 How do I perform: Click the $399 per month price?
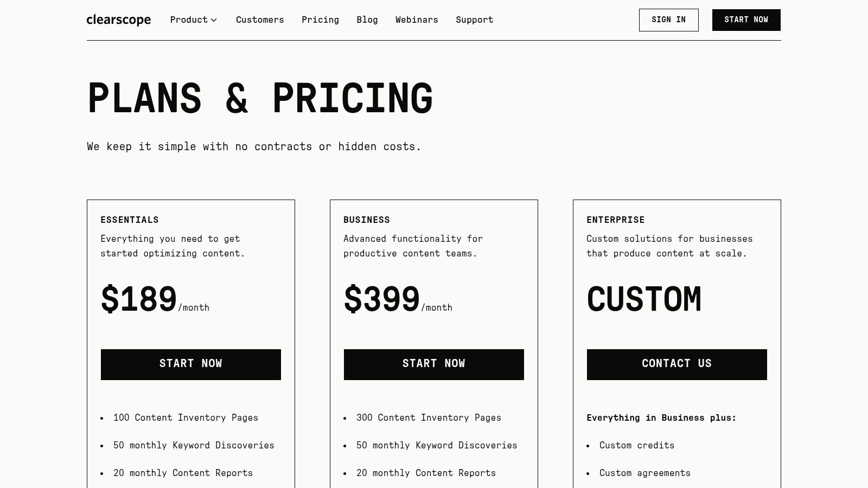click(398, 299)
